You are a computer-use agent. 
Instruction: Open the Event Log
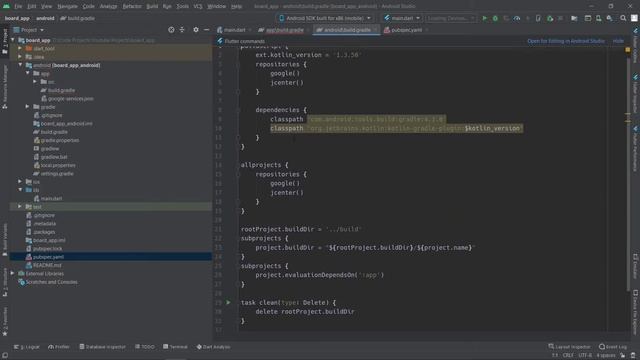tap(613, 347)
